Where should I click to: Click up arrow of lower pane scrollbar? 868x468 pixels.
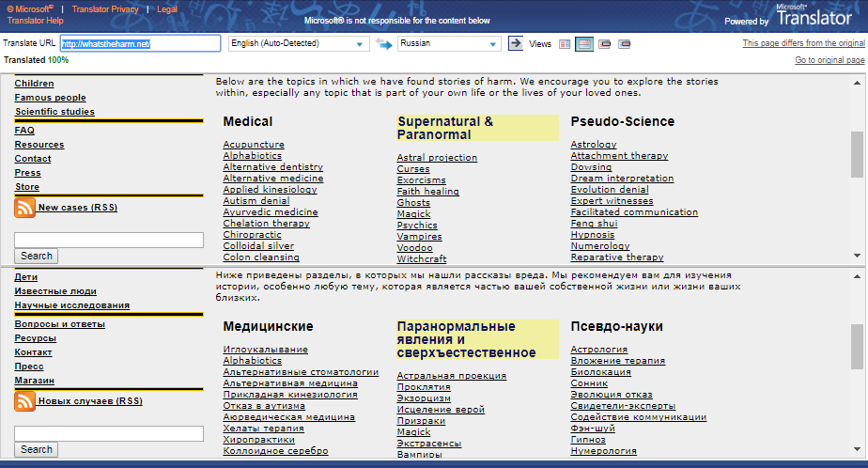click(857, 275)
